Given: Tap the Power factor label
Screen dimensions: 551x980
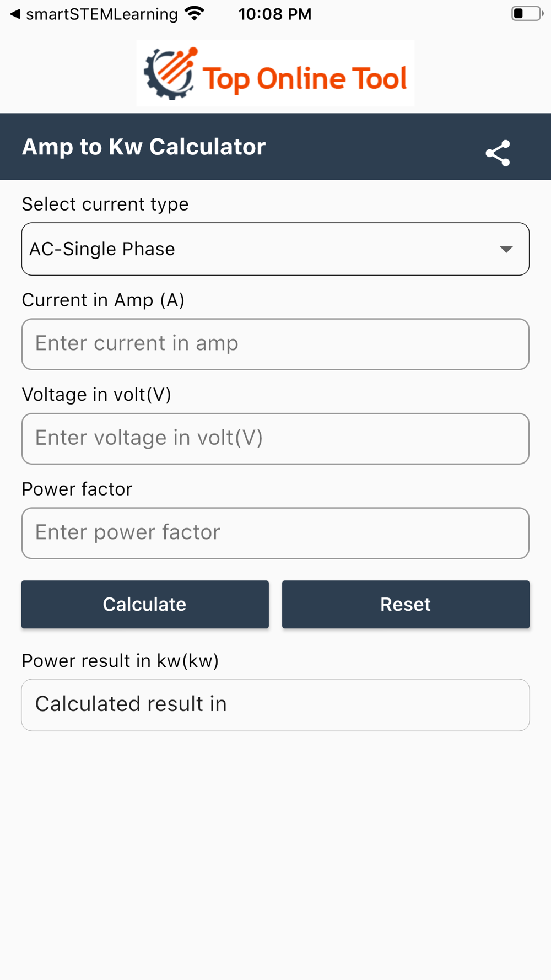Looking at the screenshot, I should tap(77, 489).
